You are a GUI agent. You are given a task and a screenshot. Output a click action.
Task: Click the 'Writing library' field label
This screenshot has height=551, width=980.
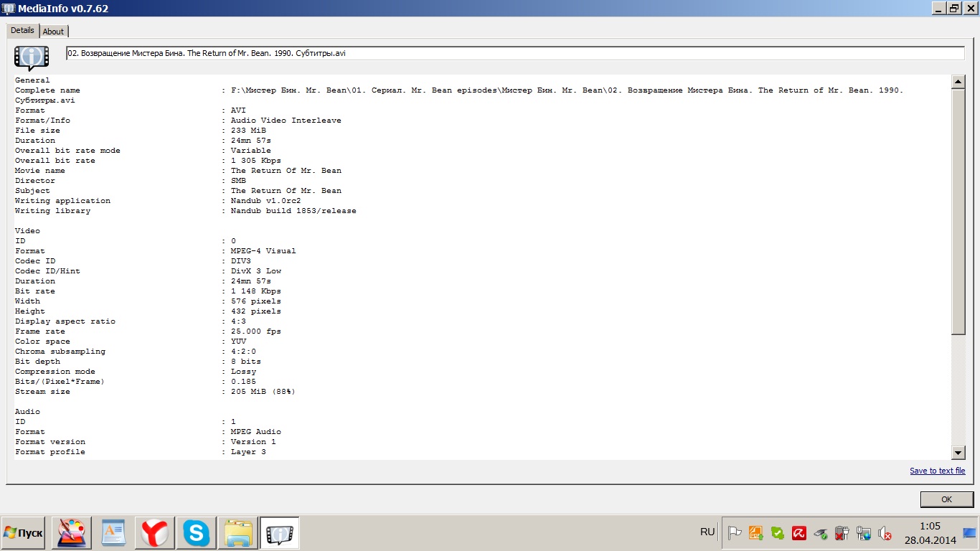(x=52, y=211)
